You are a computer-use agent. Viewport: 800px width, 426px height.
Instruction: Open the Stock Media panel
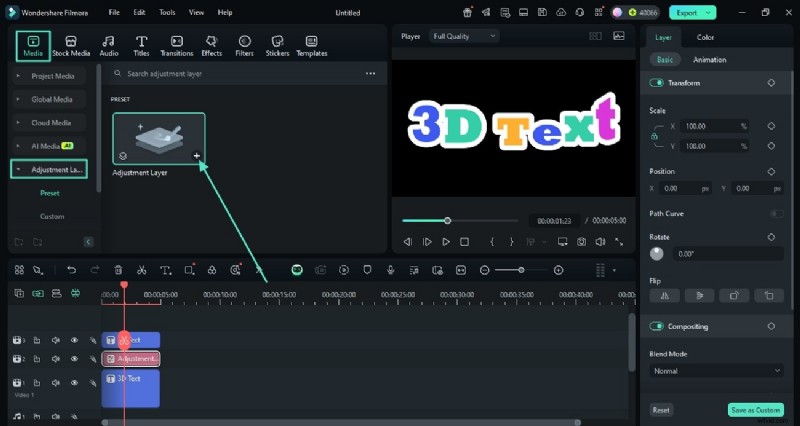[71, 46]
